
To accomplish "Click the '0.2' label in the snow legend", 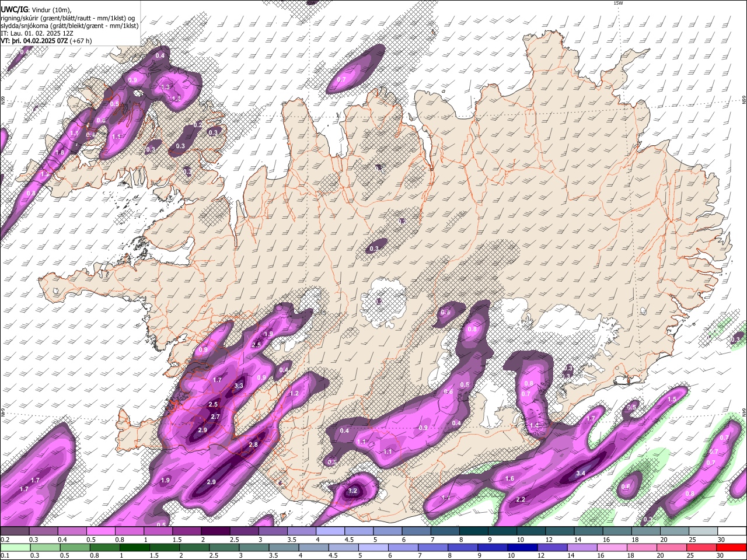I will pyautogui.click(x=4, y=539).
